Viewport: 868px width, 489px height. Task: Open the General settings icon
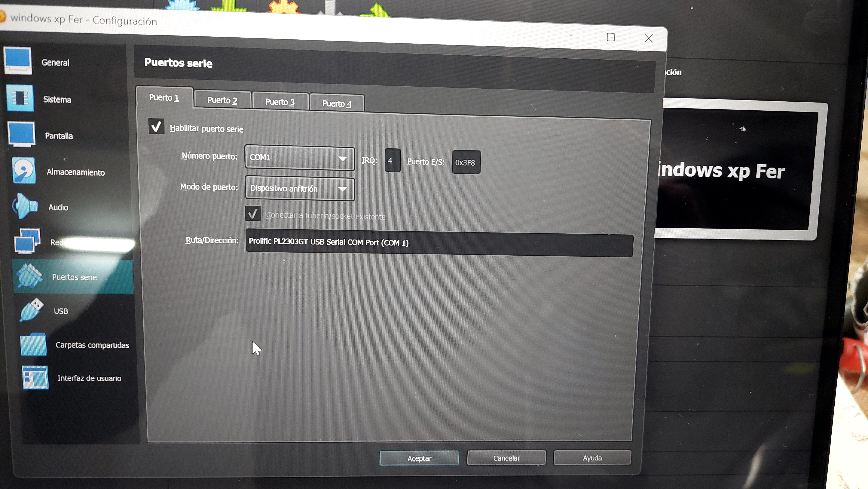pyautogui.click(x=17, y=61)
